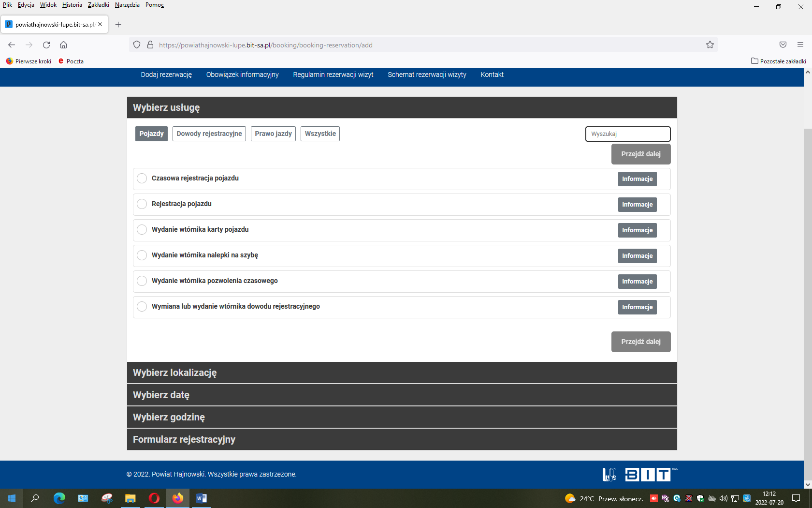Screen dimensions: 812x508
Task: Expand the Wybierz lokalizację section
Action: 402,373
